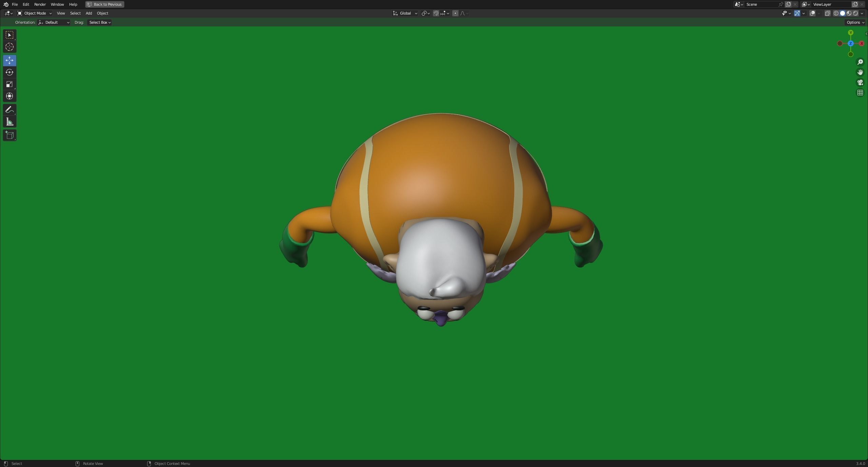868x467 pixels.
Task: Open the Edit menu
Action: [x=26, y=4]
